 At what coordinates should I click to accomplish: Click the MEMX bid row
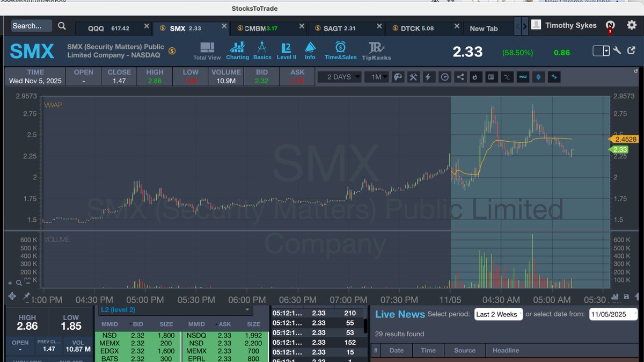(139, 343)
